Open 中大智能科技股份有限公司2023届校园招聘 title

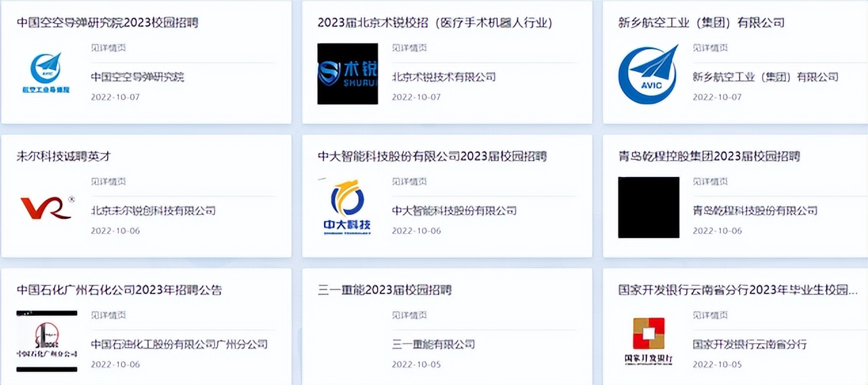pyautogui.click(x=432, y=157)
